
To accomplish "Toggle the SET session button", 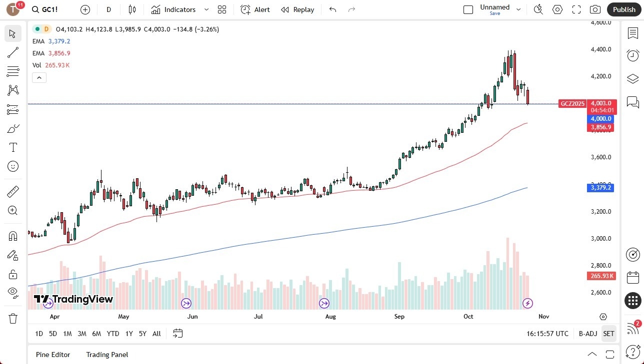I will pos(608,334).
